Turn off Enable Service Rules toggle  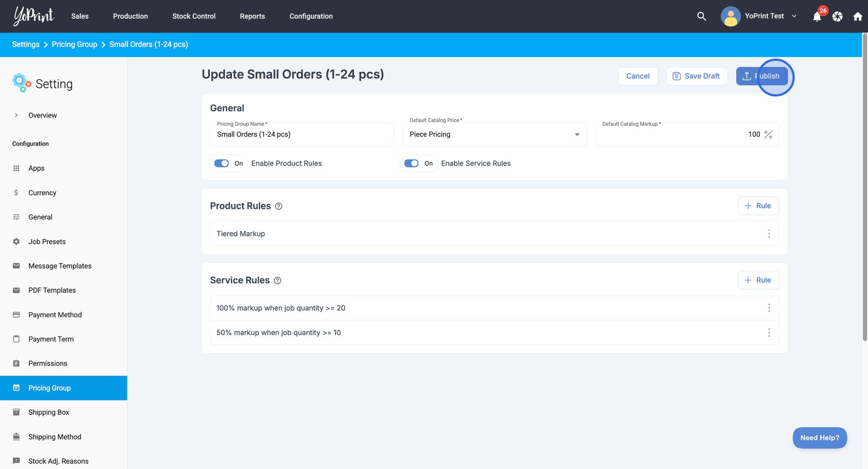tap(412, 163)
